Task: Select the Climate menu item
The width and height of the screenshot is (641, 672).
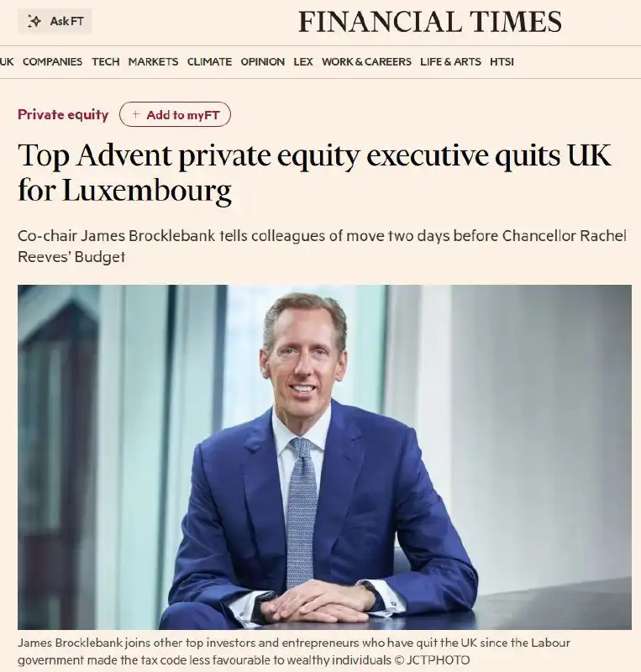Action: 209,61
